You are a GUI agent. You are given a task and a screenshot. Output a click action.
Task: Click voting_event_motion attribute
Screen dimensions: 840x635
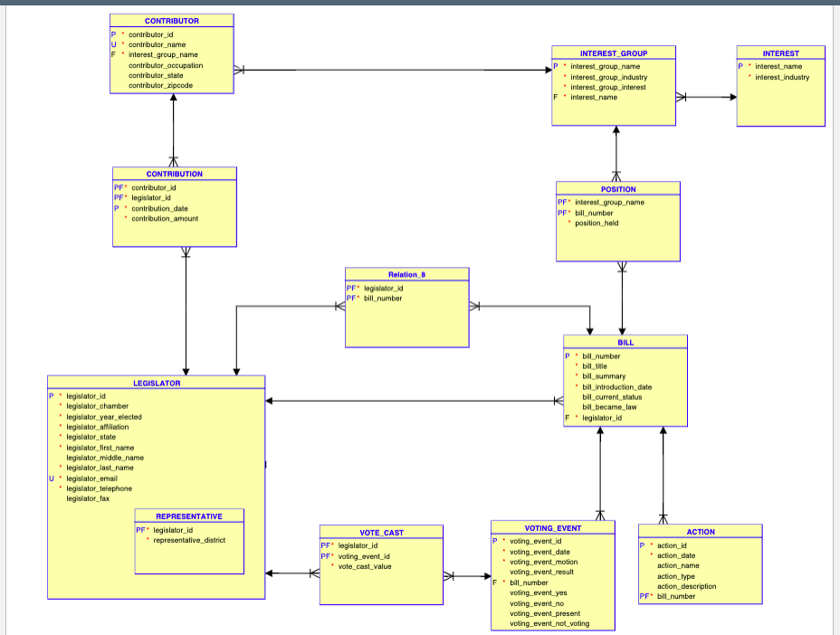(x=544, y=562)
